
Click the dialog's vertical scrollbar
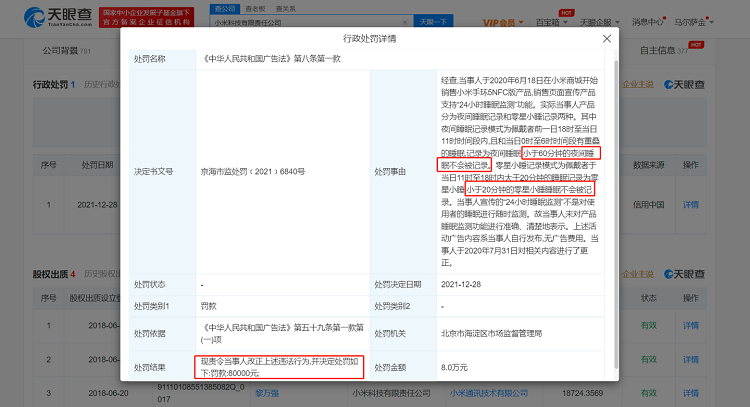click(x=616, y=214)
